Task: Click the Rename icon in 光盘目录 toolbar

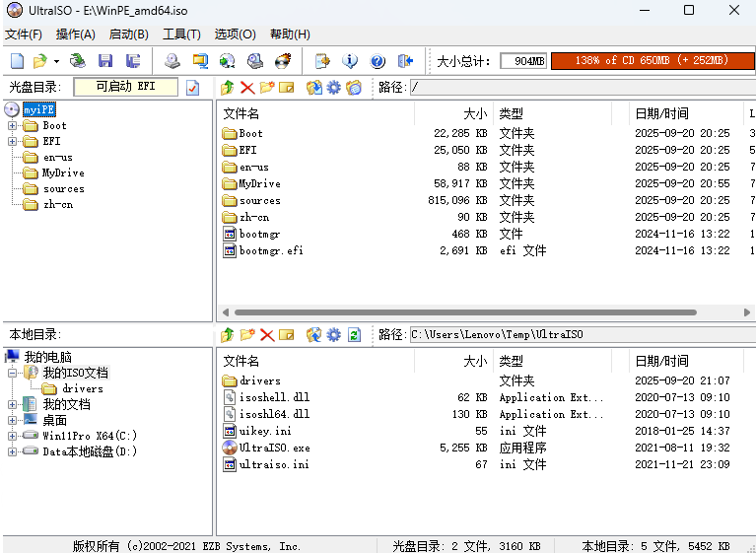Action: [x=287, y=88]
